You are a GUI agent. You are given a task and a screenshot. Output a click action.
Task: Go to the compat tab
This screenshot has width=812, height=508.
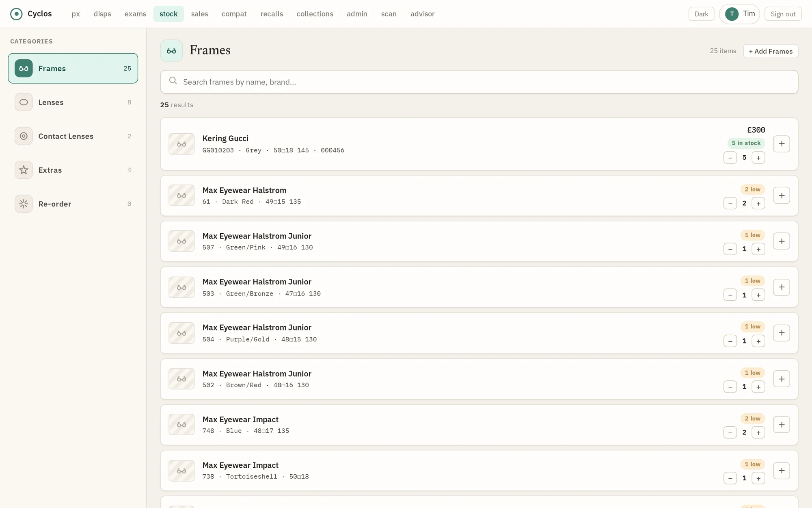(x=234, y=14)
